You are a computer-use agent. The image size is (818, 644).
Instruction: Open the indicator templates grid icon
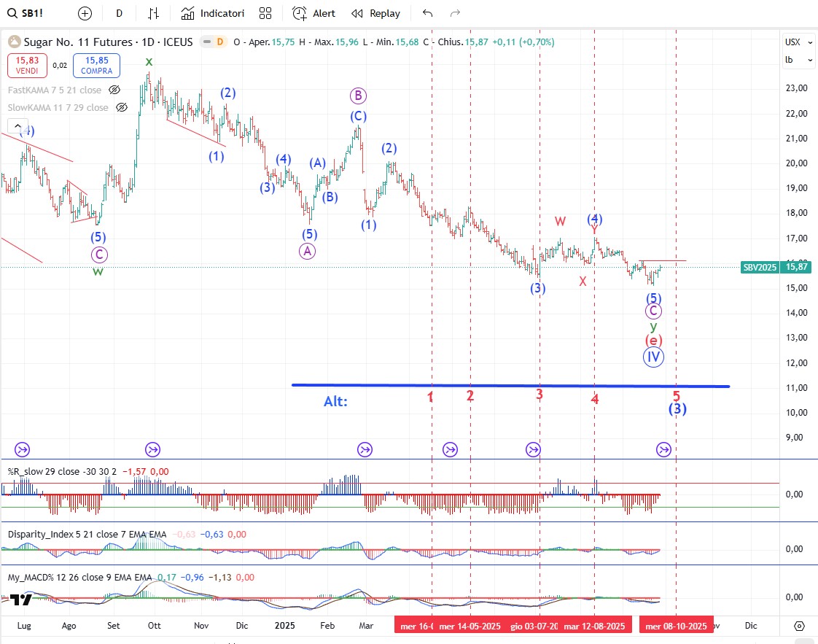pyautogui.click(x=265, y=13)
